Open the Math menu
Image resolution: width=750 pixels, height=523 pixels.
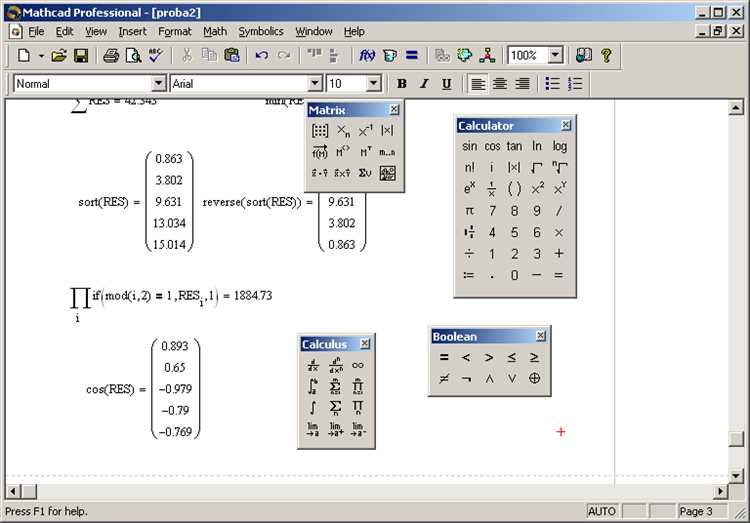pos(215,32)
